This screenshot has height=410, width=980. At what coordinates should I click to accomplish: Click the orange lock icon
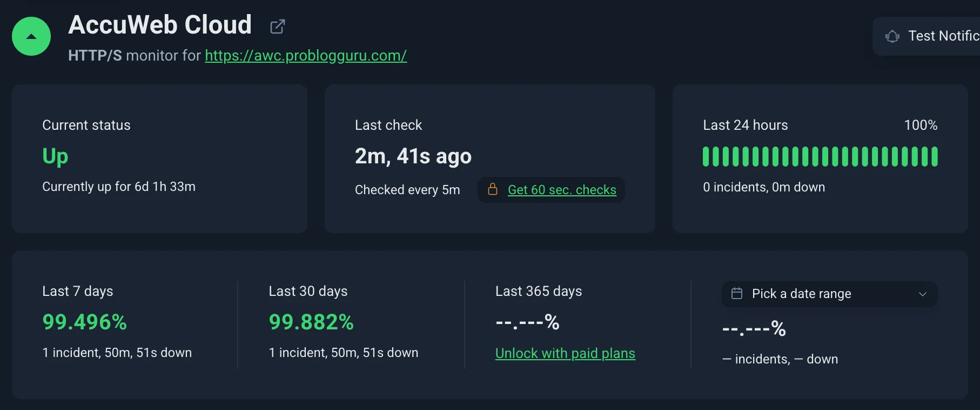493,189
